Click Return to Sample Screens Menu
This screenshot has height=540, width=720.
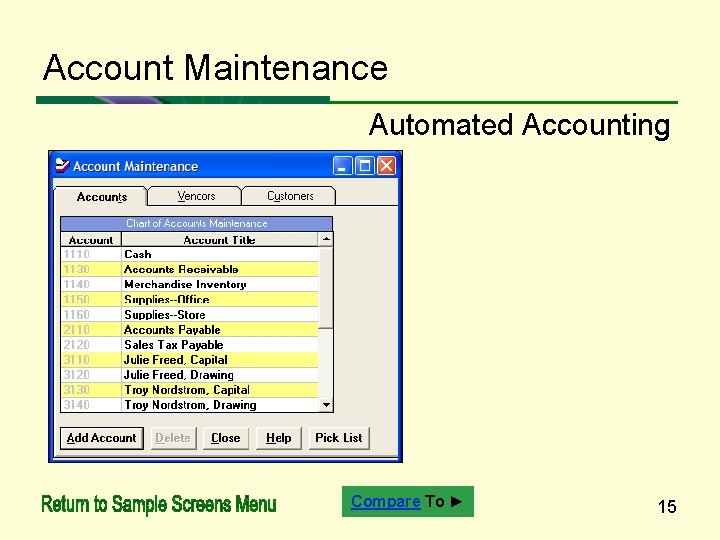click(x=159, y=504)
